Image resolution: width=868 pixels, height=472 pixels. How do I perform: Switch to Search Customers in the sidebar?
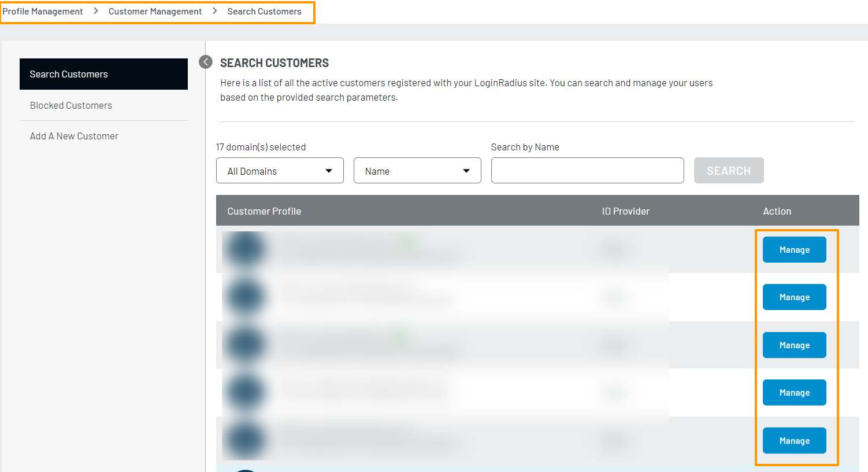click(68, 73)
